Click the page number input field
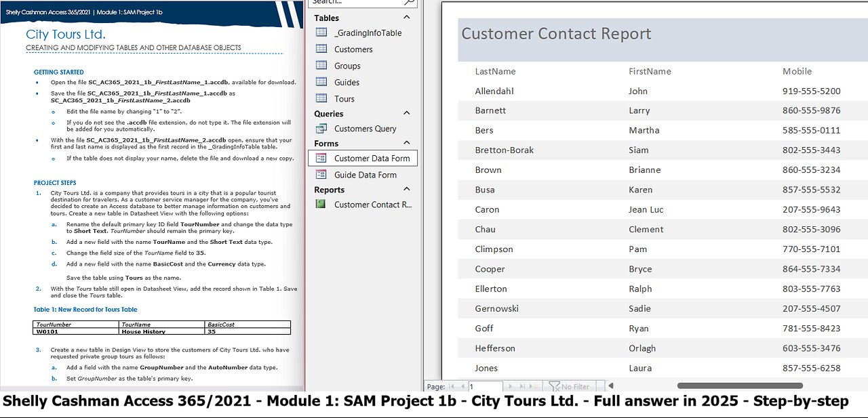868x418 pixels. point(485,386)
